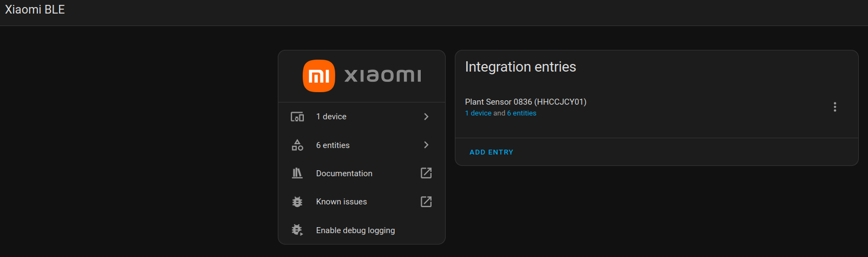
Task: Open external link icon for Known issues
Action: (x=426, y=202)
